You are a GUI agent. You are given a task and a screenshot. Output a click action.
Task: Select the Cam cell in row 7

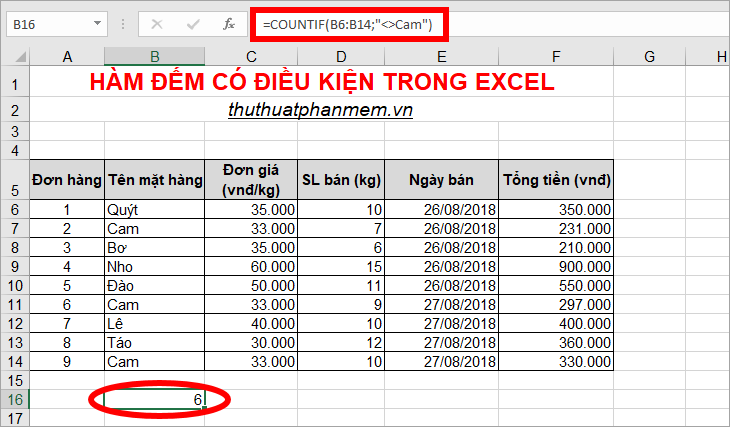click(x=155, y=229)
